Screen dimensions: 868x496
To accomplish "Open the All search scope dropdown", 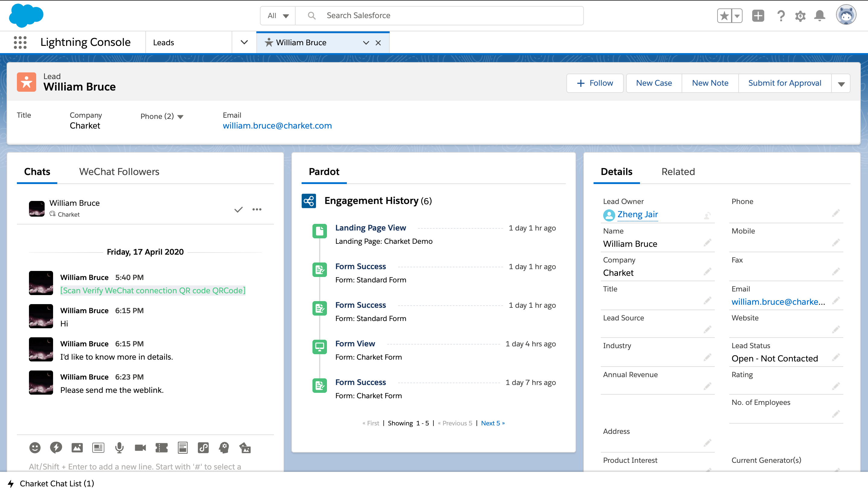I will tap(278, 16).
